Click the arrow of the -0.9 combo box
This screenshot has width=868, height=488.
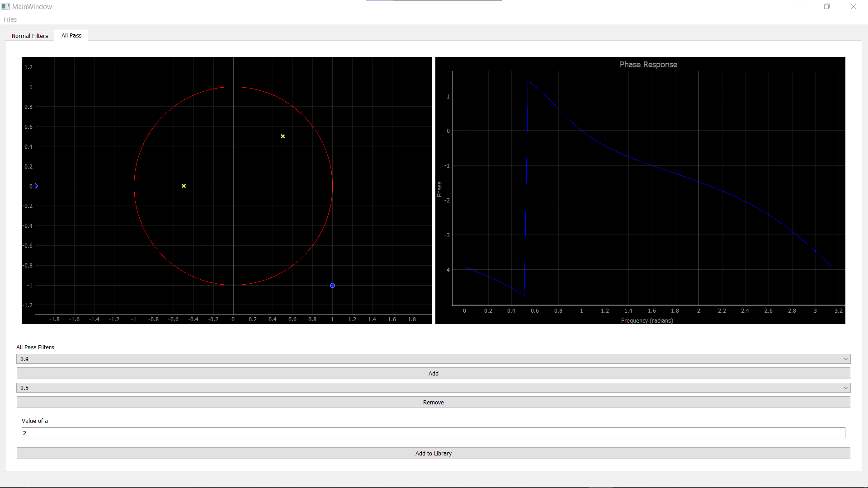[845, 359]
